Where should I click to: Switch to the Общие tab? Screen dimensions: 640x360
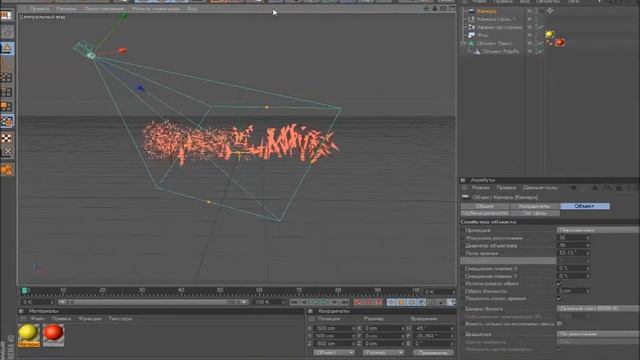[x=485, y=206]
